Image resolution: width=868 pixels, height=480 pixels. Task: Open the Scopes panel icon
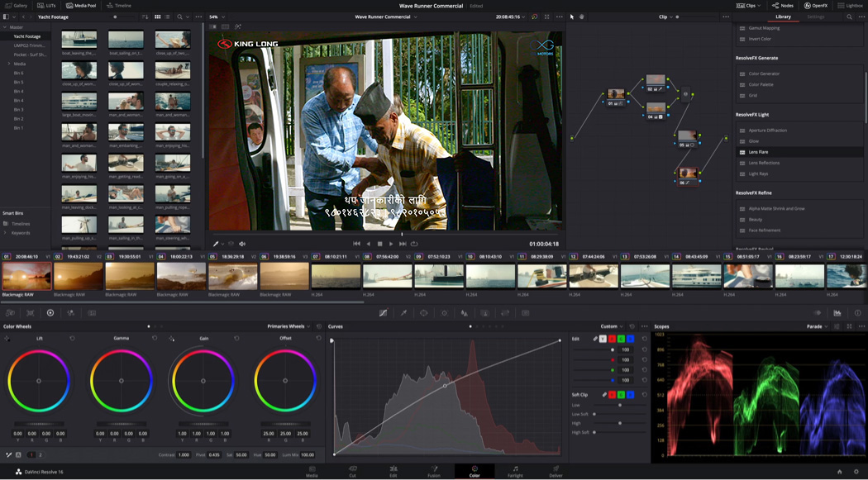[x=837, y=313]
